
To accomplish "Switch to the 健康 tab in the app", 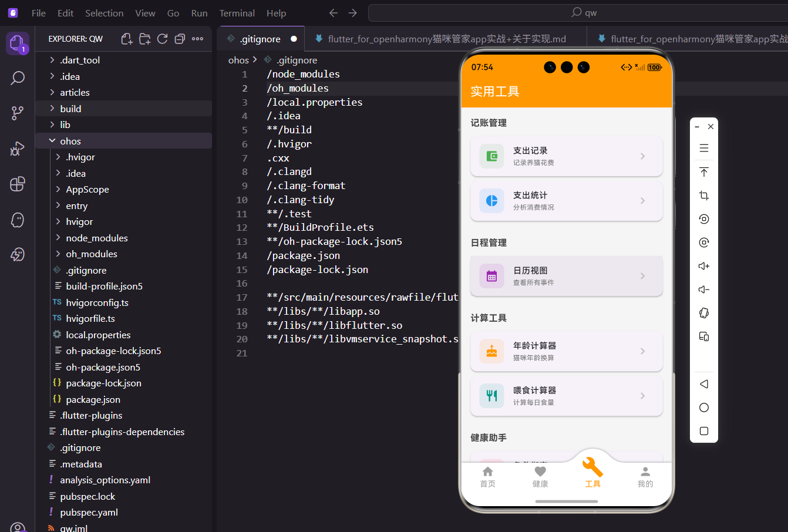I will tap(540, 476).
